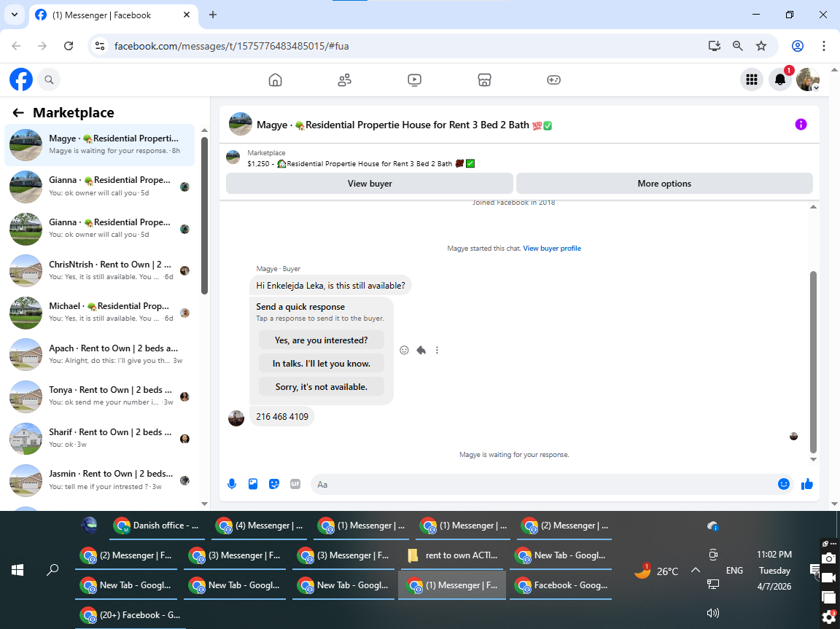Open Jasmin Rent to Own conversation
840x629 pixels.
tap(100, 480)
